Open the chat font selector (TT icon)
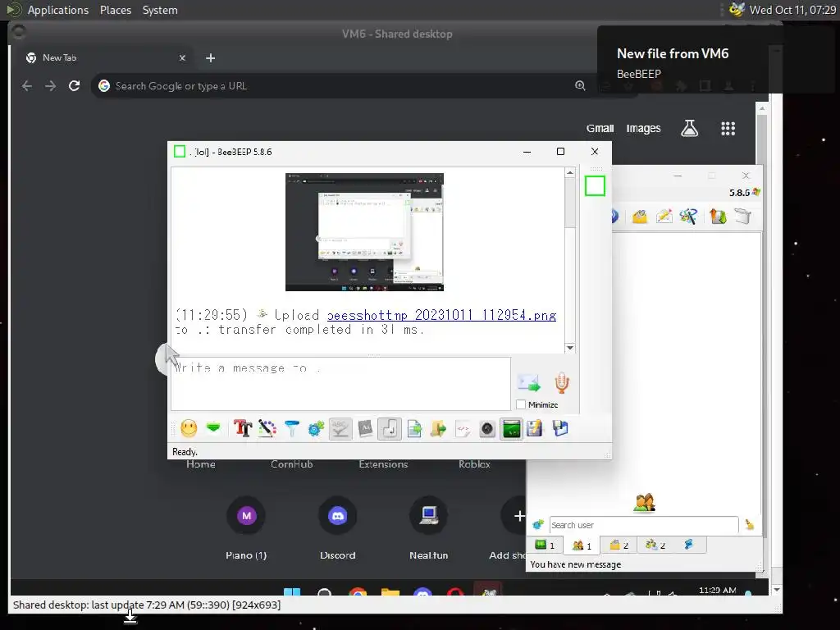Image resolution: width=840 pixels, height=630 pixels. 243,428
